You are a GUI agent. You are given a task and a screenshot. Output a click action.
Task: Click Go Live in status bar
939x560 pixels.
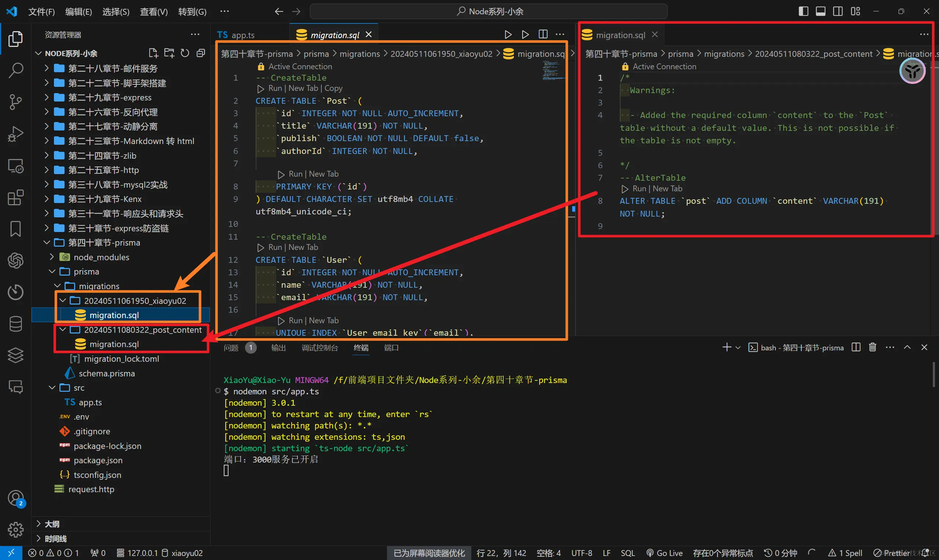click(665, 553)
